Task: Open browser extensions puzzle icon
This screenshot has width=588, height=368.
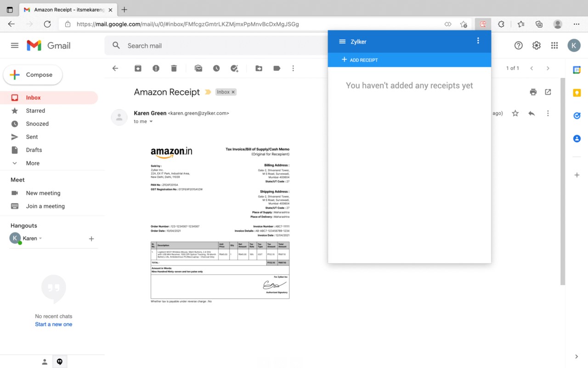Action: click(501, 24)
